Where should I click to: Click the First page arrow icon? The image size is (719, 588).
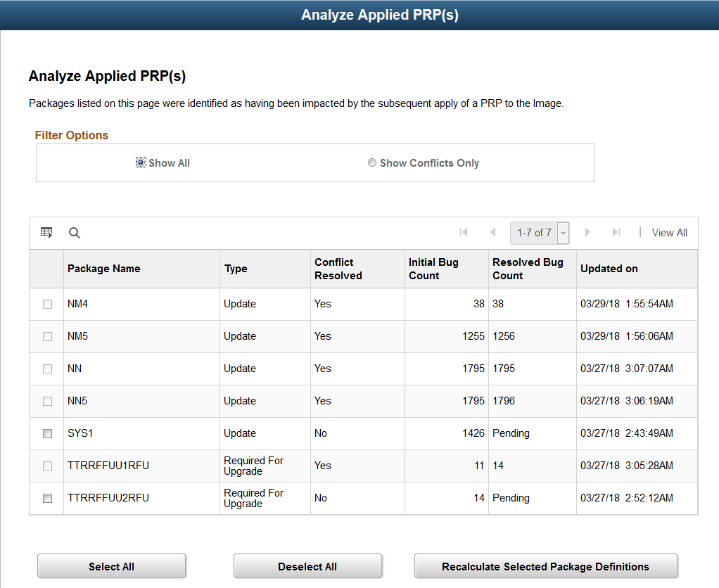464,232
